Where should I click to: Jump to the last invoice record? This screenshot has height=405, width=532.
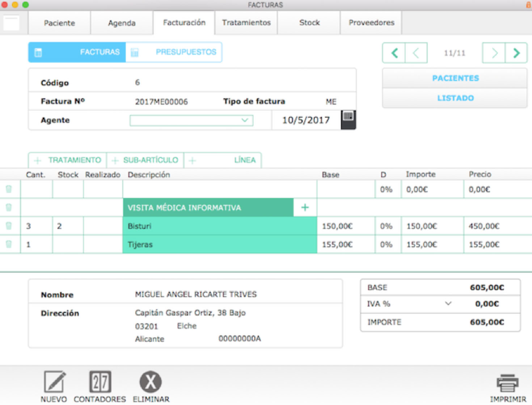[516, 53]
